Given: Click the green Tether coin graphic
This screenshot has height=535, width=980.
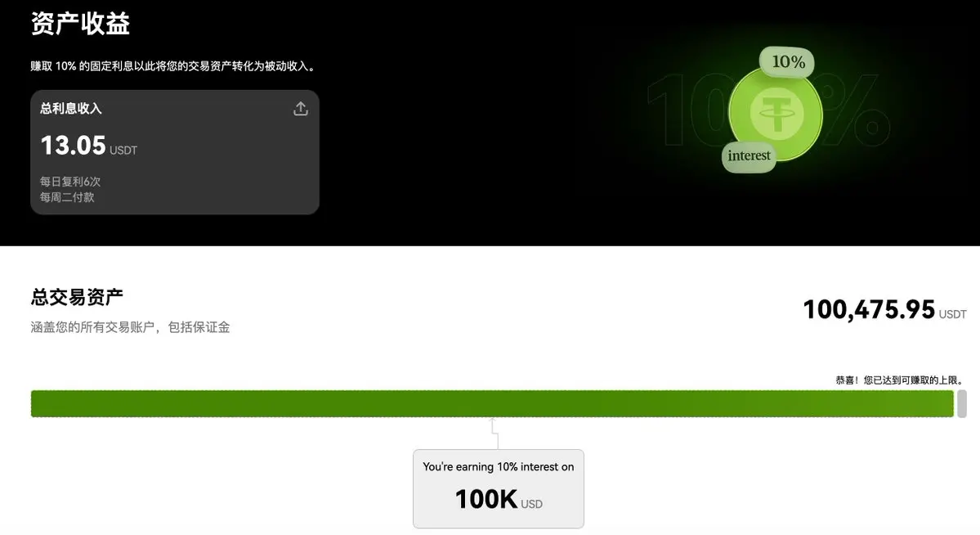Looking at the screenshot, I should coord(776,113).
